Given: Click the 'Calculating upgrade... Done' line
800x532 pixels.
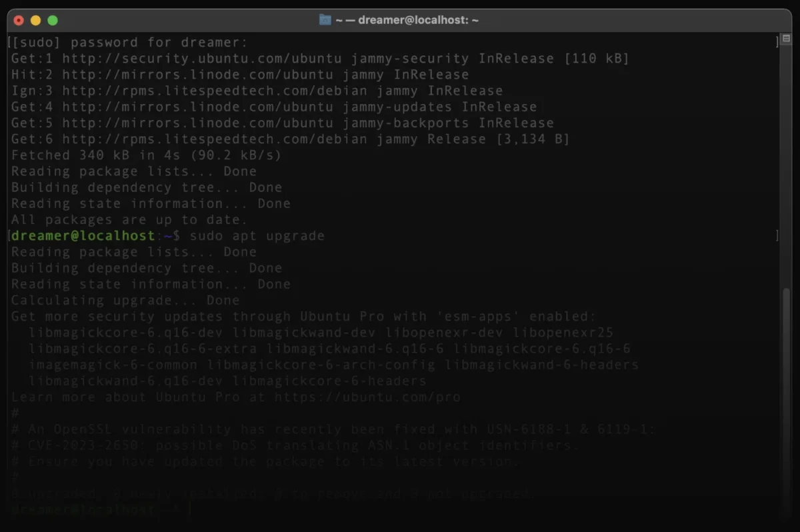Looking at the screenshot, I should [125, 300].
